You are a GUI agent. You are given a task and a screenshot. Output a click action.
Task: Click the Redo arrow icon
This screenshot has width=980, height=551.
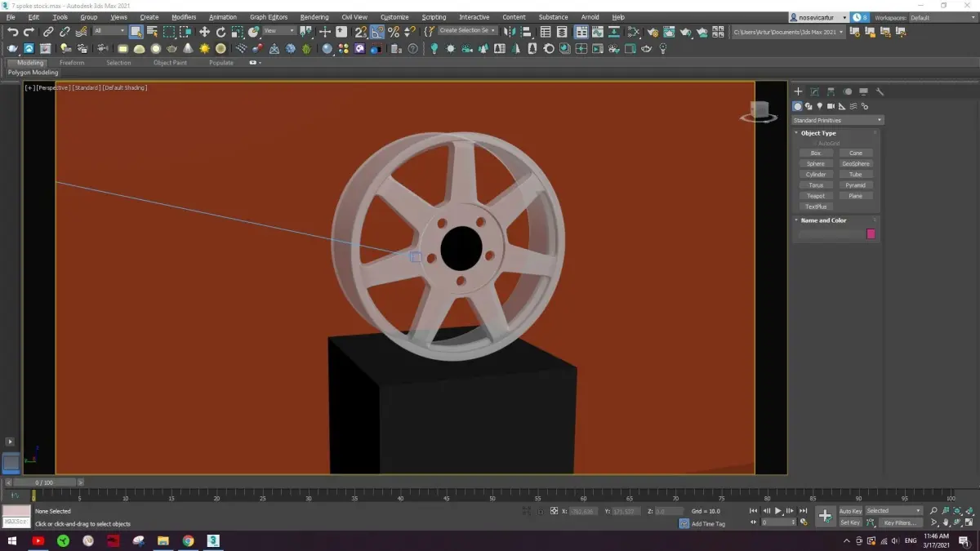29,32
